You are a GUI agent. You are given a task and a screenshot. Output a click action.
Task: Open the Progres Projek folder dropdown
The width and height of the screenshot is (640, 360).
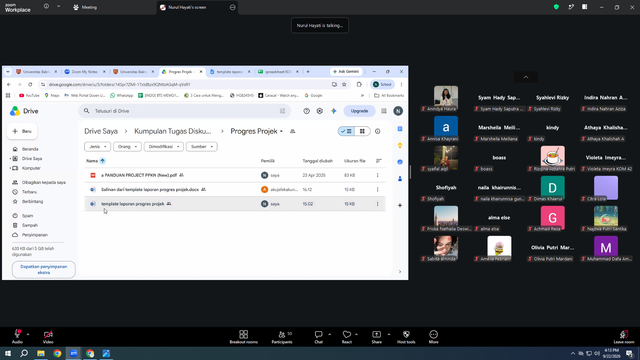(x=257, y=131)
